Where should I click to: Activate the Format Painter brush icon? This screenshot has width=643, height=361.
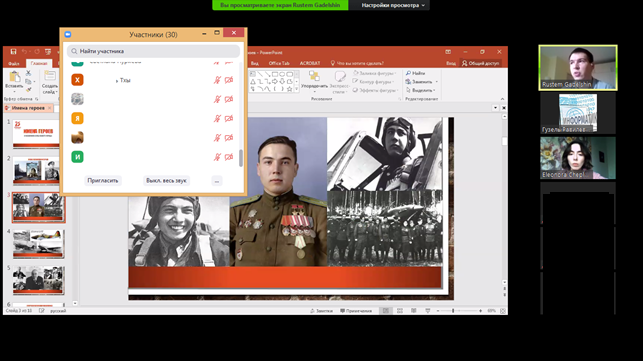click(x=28, y=90)
